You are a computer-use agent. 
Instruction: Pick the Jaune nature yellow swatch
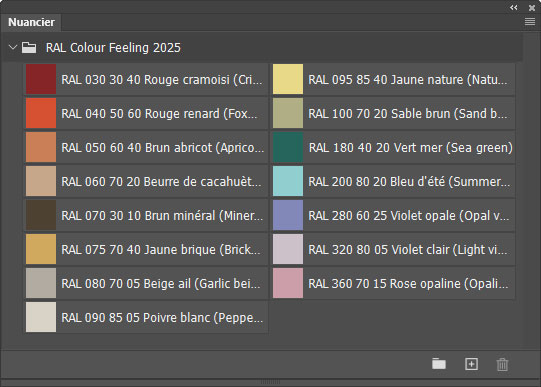(x=288, y=79)
